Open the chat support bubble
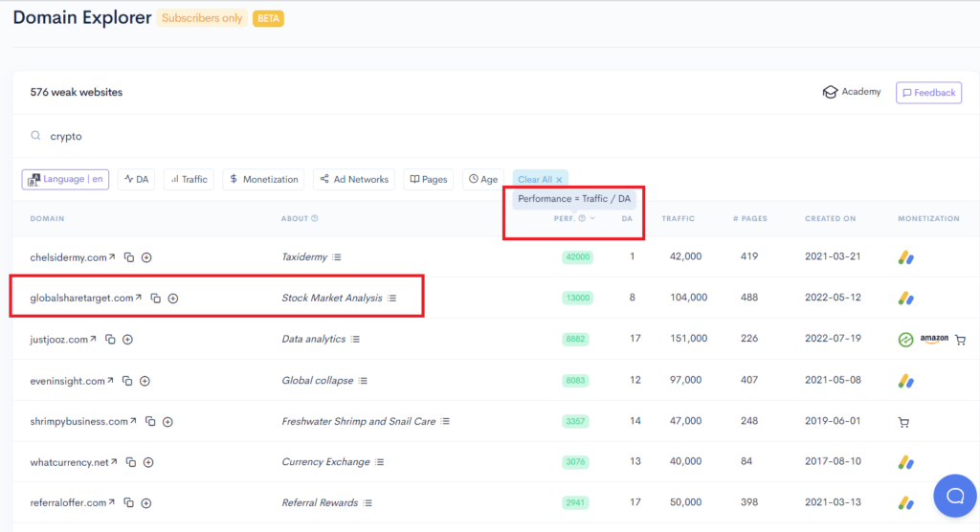 click(x=955, y=496)
